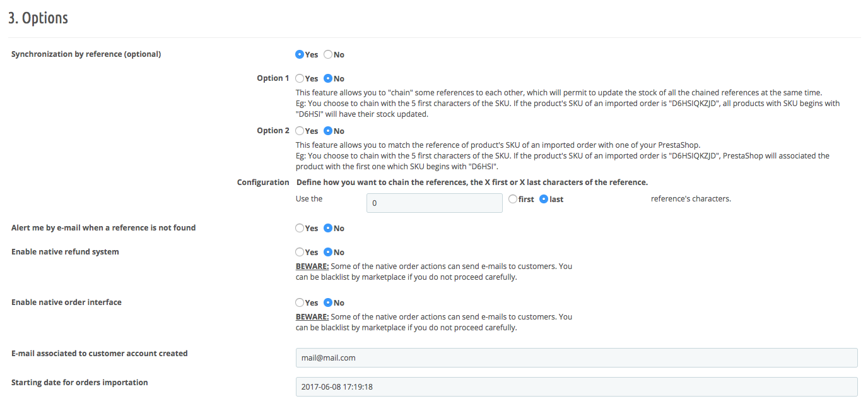Click the 'Synchronization by reference (optional)' label
Image resolution: width=868 pixels, height=413 pixels.
click(x=86, y=54)
